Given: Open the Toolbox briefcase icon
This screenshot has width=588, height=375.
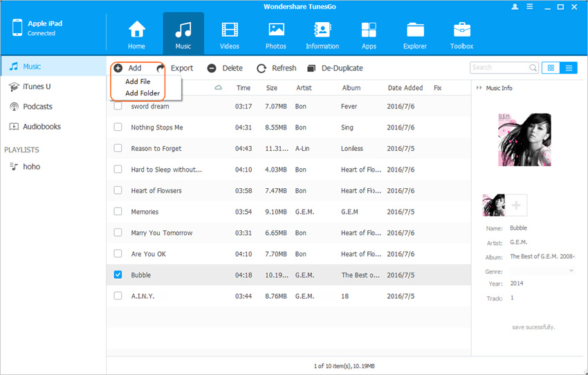Looking at the screenshot, I should [461, 30].
